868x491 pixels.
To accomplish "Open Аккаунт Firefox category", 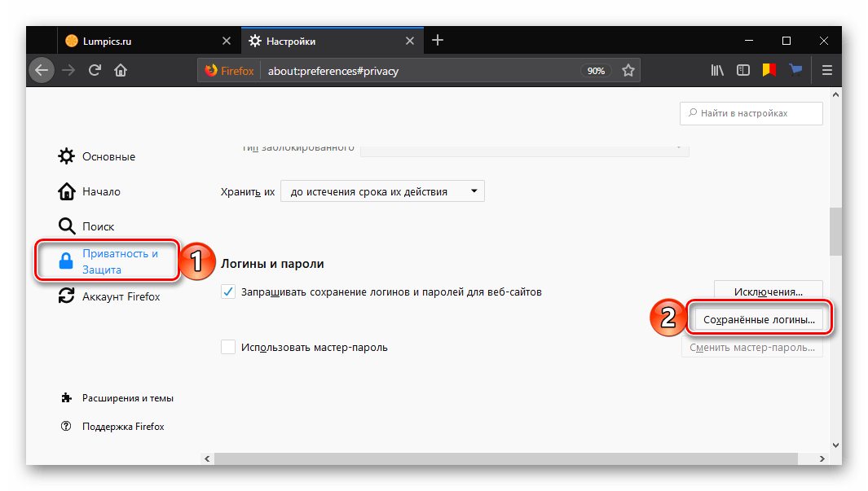I will point(109,296).
